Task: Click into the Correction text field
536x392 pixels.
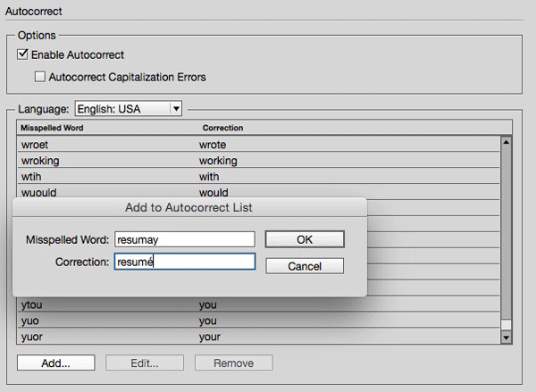Action: click(x=184, y=262)
